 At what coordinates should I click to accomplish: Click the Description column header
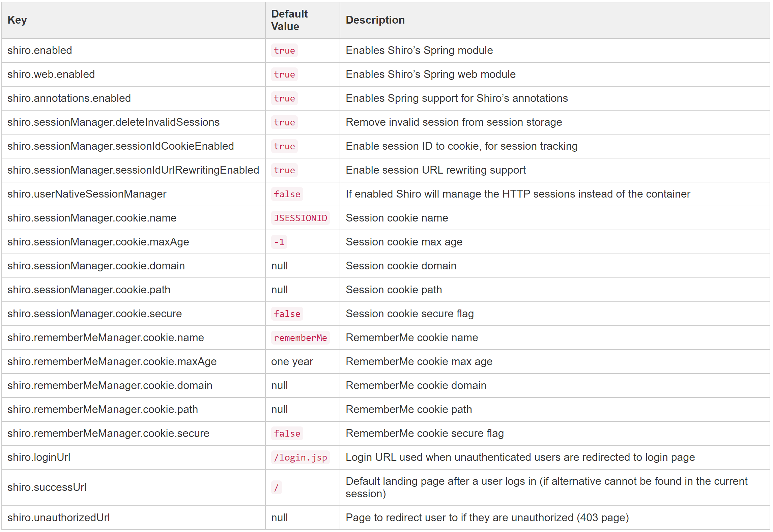point(375,20)
